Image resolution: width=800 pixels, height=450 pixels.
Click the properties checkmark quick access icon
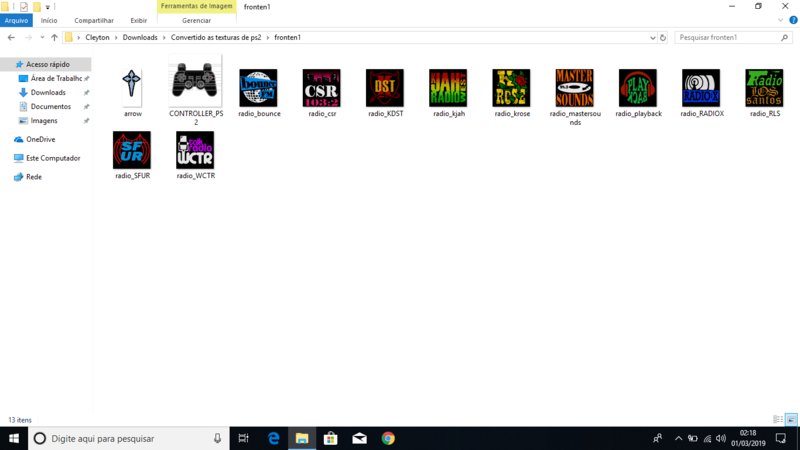pyautogui.click(x=23, y=7)
